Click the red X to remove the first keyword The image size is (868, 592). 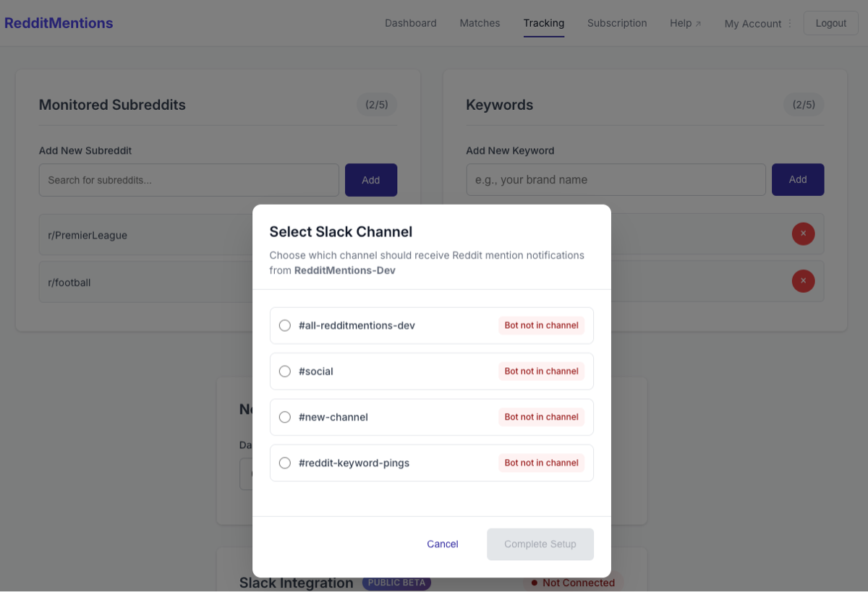(x=804, y=233)
